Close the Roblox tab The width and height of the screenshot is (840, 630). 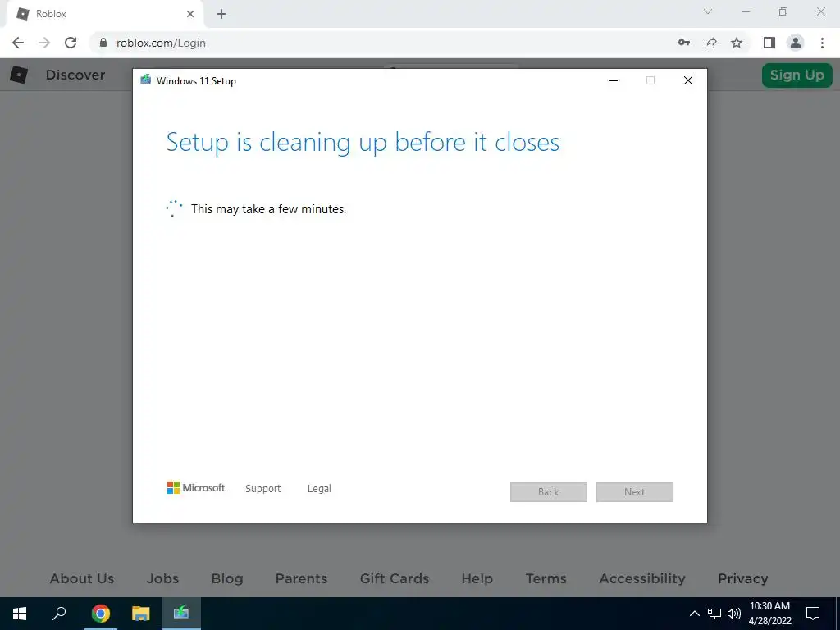(190, 14)
